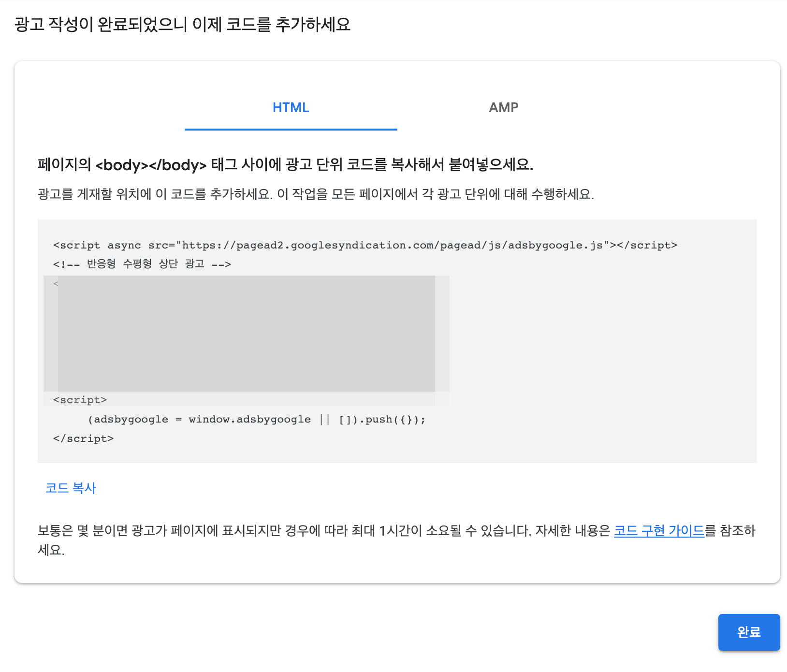
Task: Click the 완료 button
Action: pyautogui.click(x=749, y=632)
